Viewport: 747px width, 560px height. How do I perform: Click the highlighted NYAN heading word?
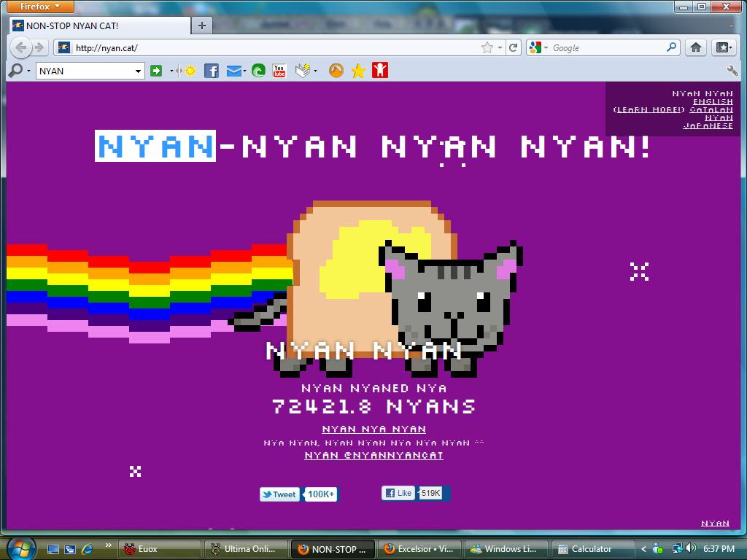click(155, 146)
